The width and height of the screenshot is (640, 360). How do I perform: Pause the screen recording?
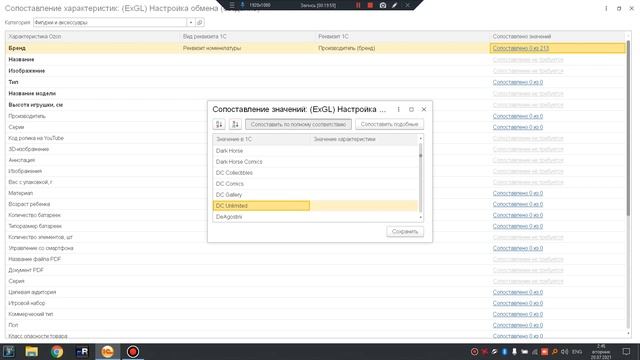358,5
